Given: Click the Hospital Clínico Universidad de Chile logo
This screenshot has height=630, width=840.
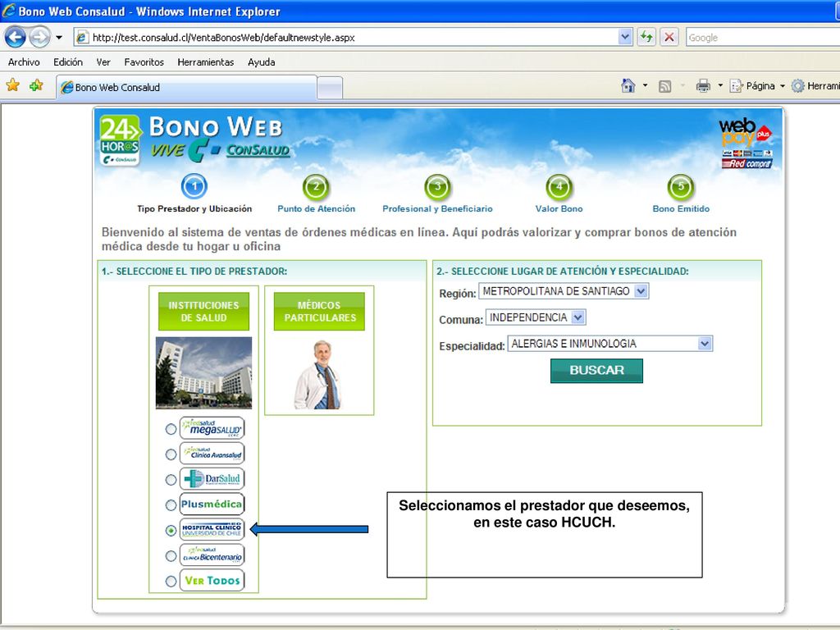Looking at the screenshot, I should (212, 529).
